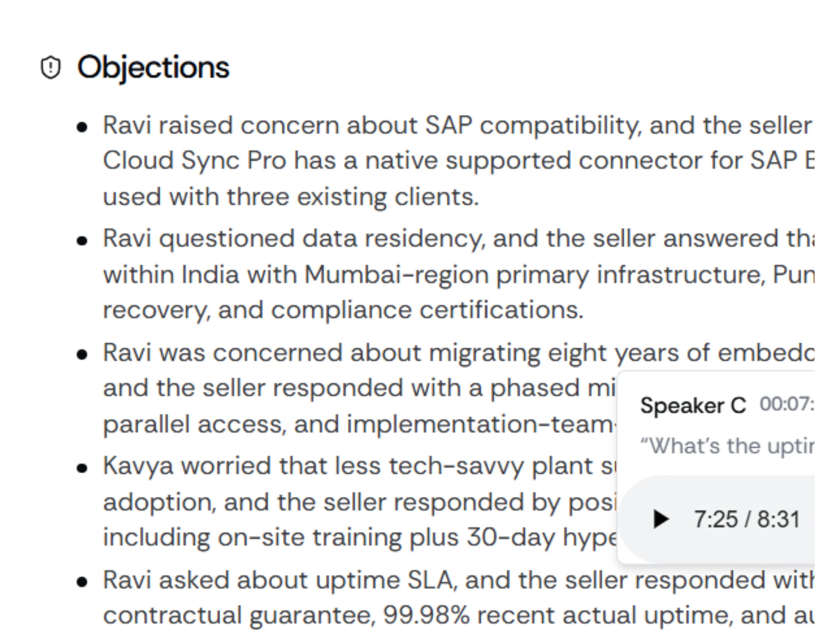The image size is (840, 630).
Task: Click the bullet before Ravi asked about uptime
Action: (82, 582)
